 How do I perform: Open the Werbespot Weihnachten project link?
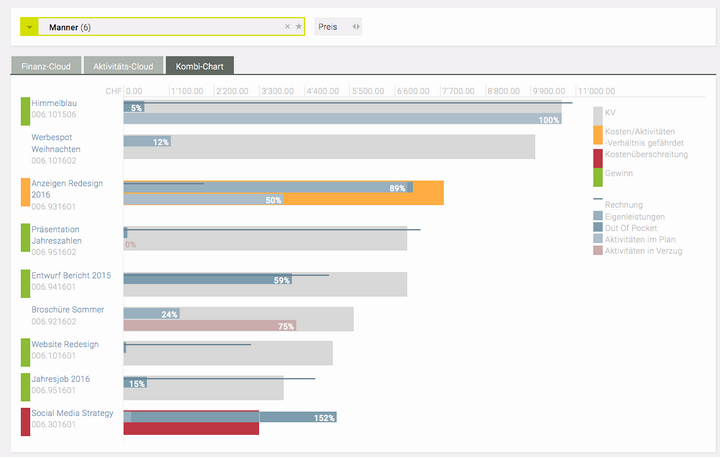click(56, 143)
